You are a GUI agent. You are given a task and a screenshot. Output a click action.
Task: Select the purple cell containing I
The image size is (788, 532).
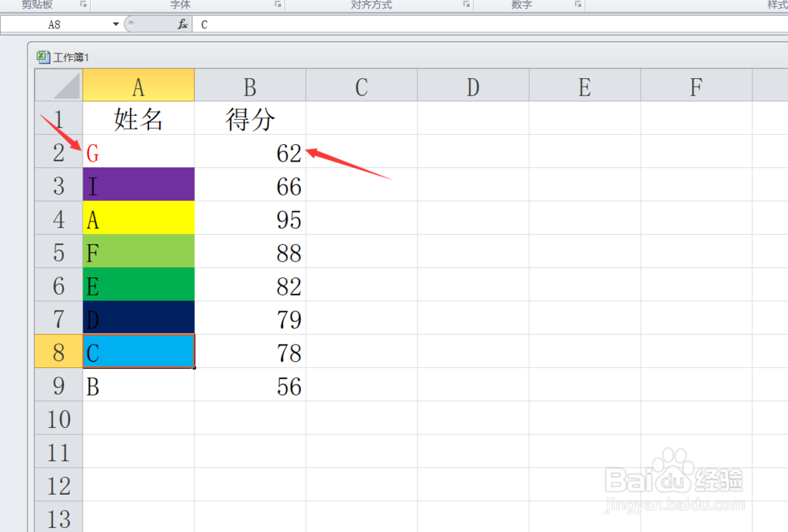(x=139, y=184)
